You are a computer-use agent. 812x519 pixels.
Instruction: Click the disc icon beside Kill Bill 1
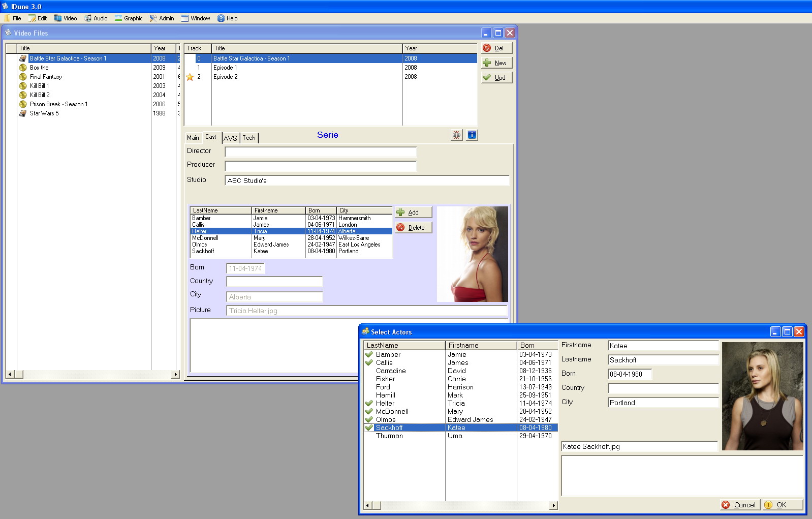[x=23, y=86]
